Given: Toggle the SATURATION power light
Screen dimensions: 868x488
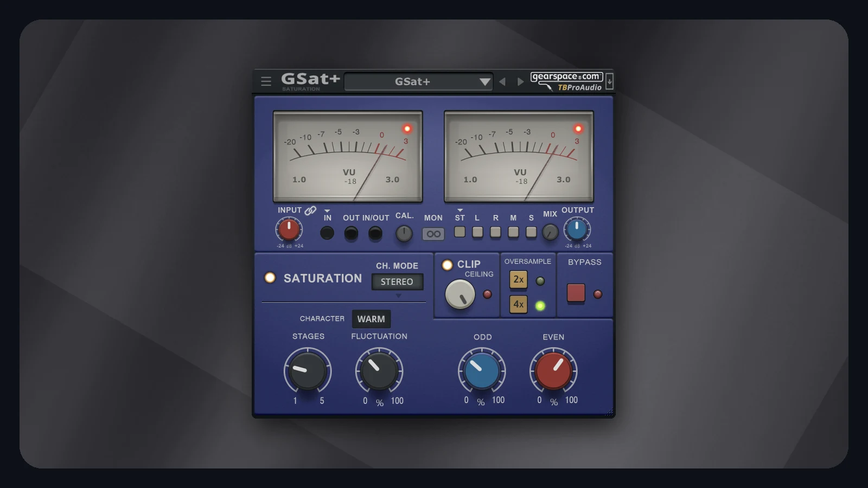Looking at the screenshot, I should [x=270, y=278].
